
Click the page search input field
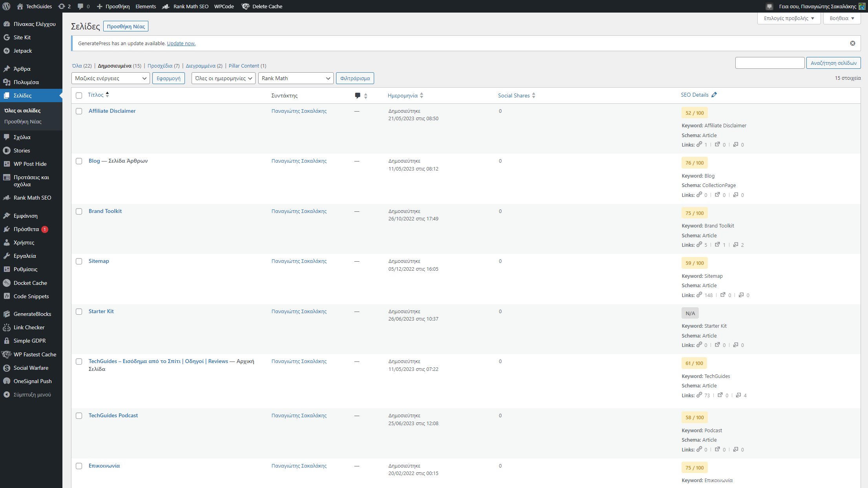(769, 63)
